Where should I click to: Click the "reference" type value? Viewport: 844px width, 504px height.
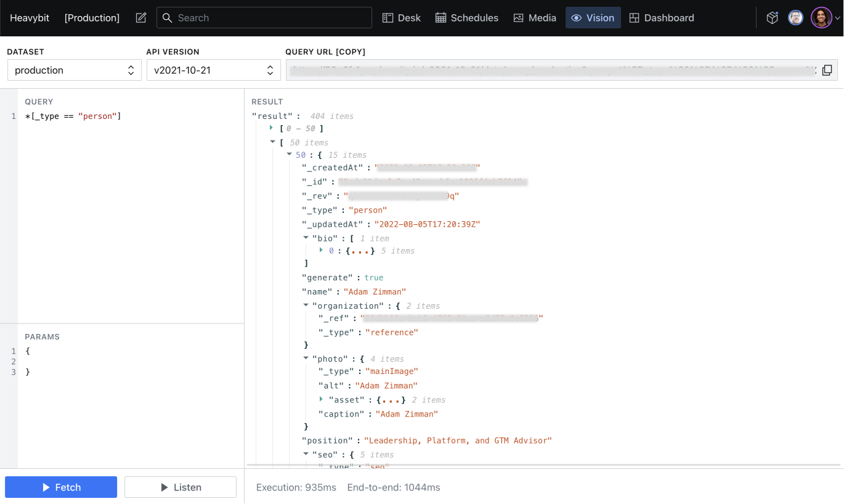[x=392, y=332]
